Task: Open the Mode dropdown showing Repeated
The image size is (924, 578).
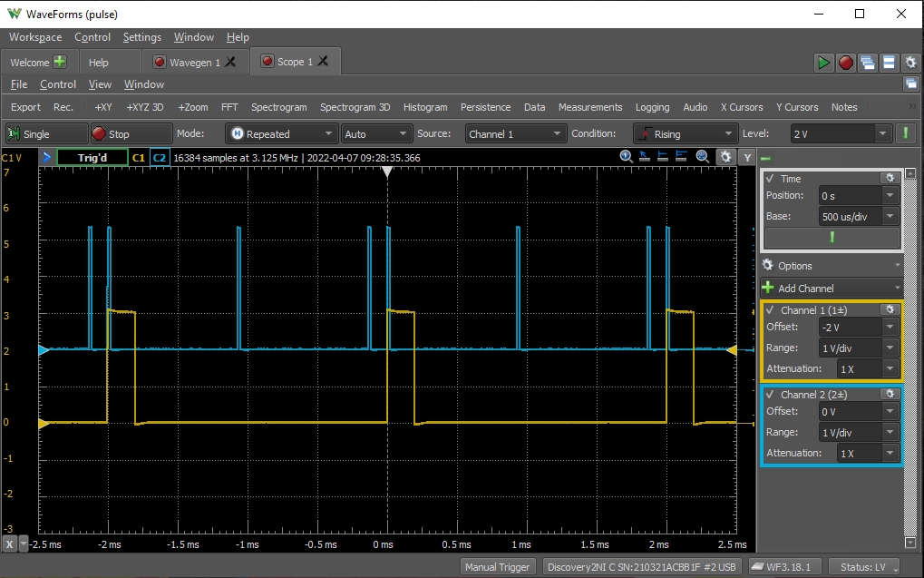Action: tap(282, 134)
